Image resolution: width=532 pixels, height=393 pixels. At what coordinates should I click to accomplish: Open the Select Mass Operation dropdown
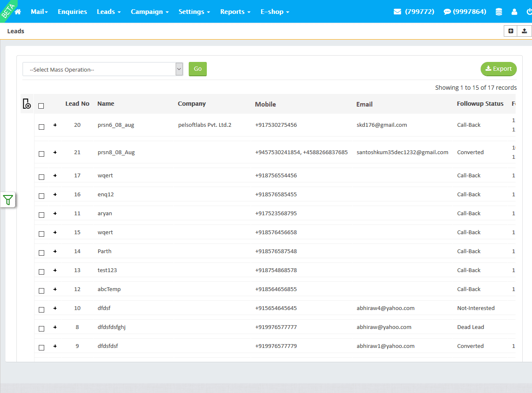(x=103, y=70)
